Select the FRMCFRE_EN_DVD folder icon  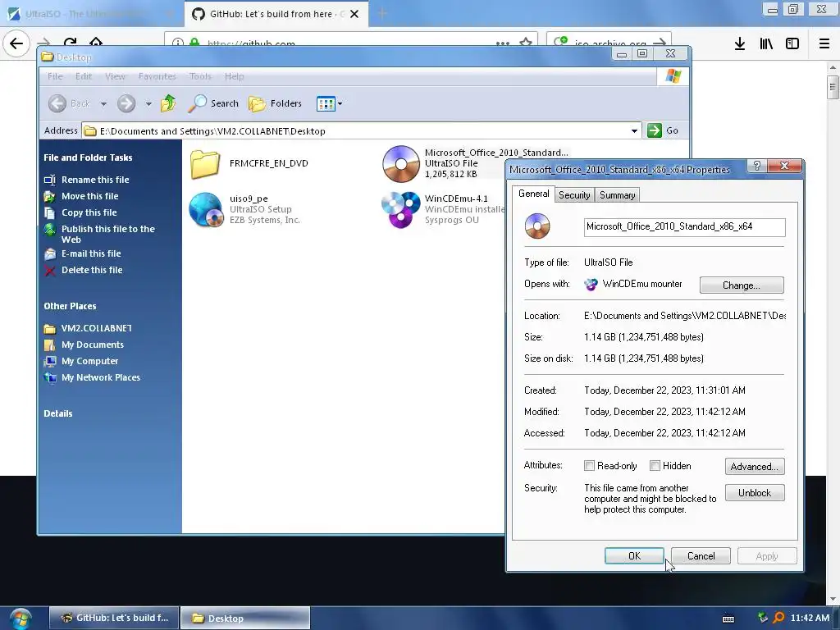[205, 163]
